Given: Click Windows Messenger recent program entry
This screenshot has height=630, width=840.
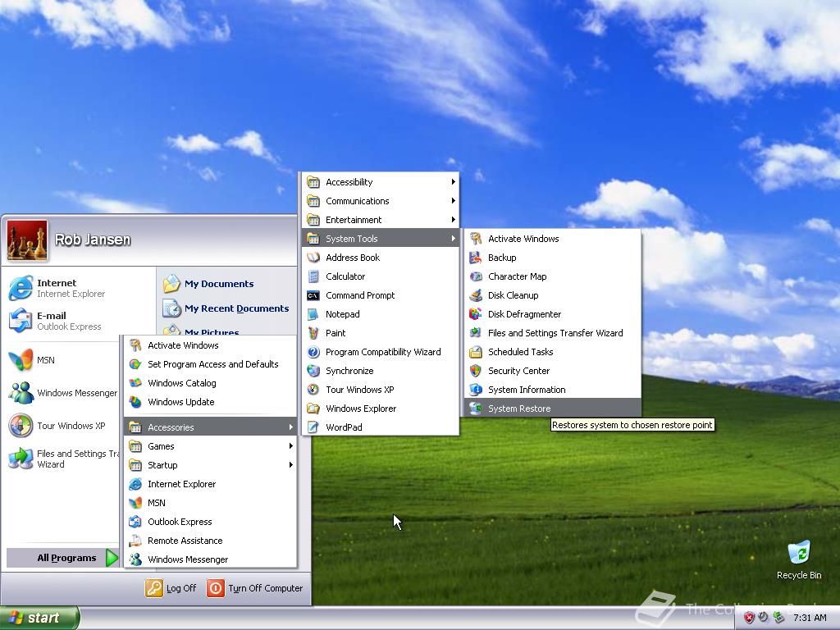Looking at the screenshot, I should point(62,393).
